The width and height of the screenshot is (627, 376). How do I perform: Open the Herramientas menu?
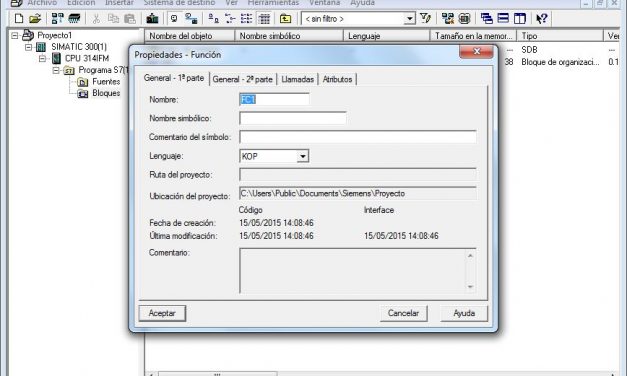(273, 3)
